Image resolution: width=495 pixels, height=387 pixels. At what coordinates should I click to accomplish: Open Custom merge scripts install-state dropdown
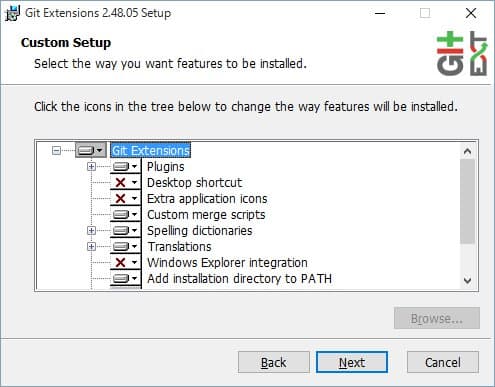[x=126, y=214]
